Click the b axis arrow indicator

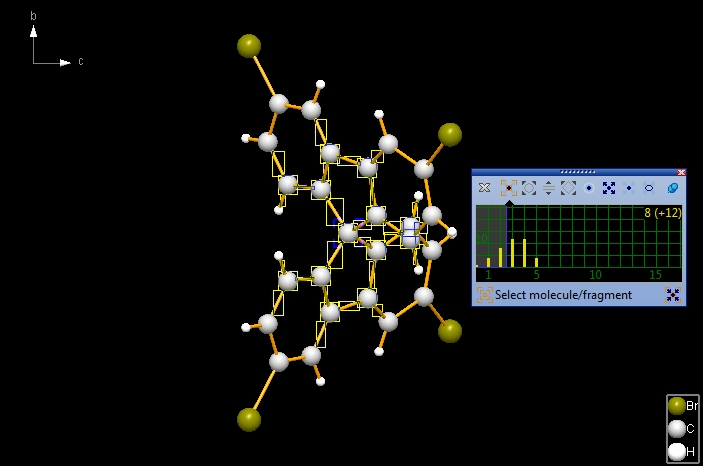pyautogui.click(x=33, y=35)
